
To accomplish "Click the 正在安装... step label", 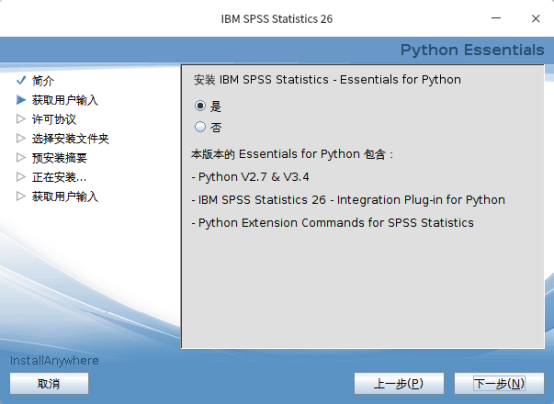I will pos(59,177).
